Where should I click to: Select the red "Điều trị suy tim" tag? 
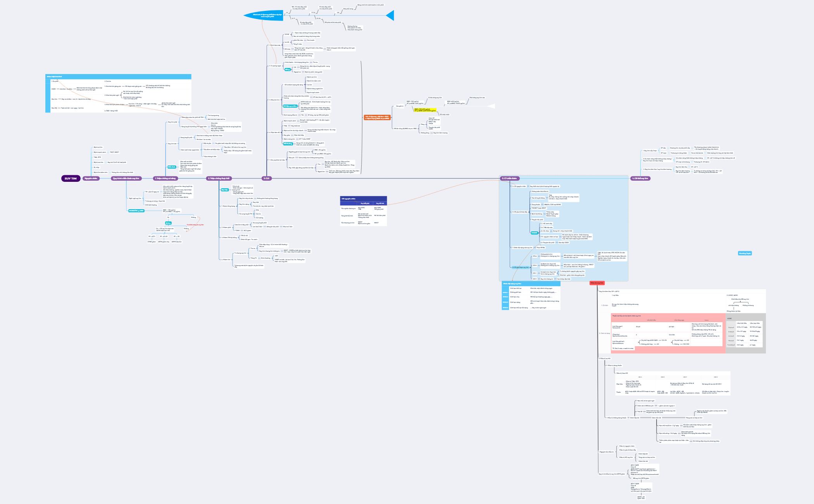[x=598, y=283]
